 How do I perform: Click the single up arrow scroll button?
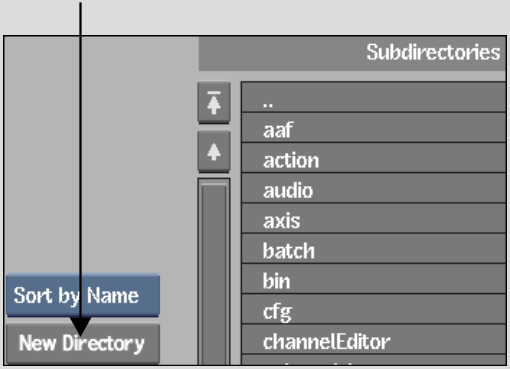(214, 152)
